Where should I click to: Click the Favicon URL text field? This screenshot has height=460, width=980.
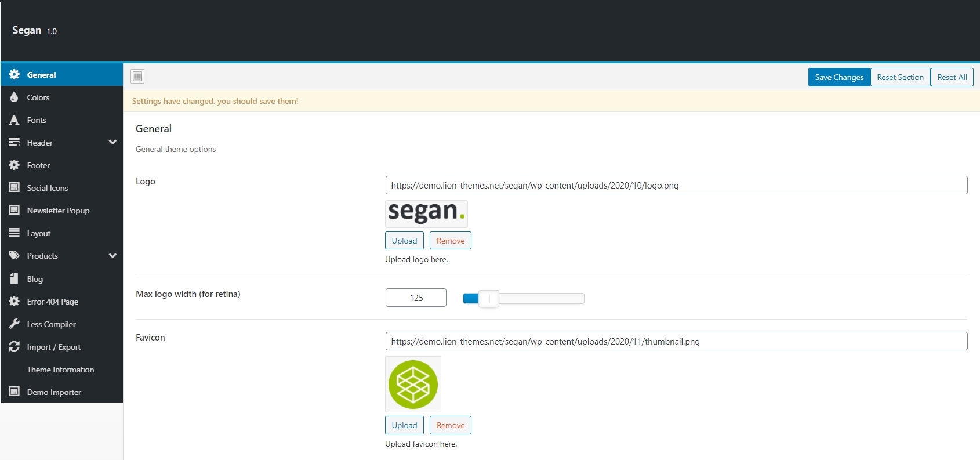tap(676, 341)
